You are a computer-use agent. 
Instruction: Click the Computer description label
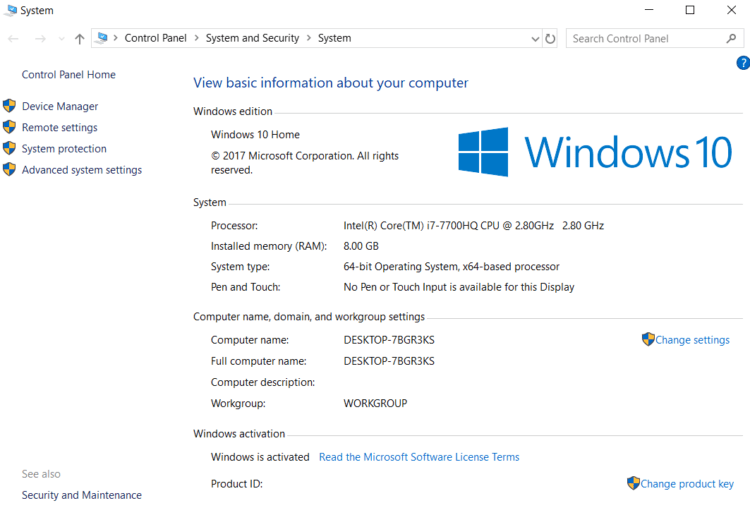pos(263,382)
